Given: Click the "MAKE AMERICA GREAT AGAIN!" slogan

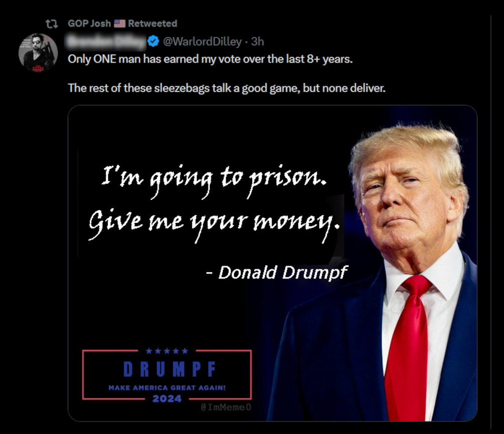Looking at the screenshot, I should pos(167,388).
